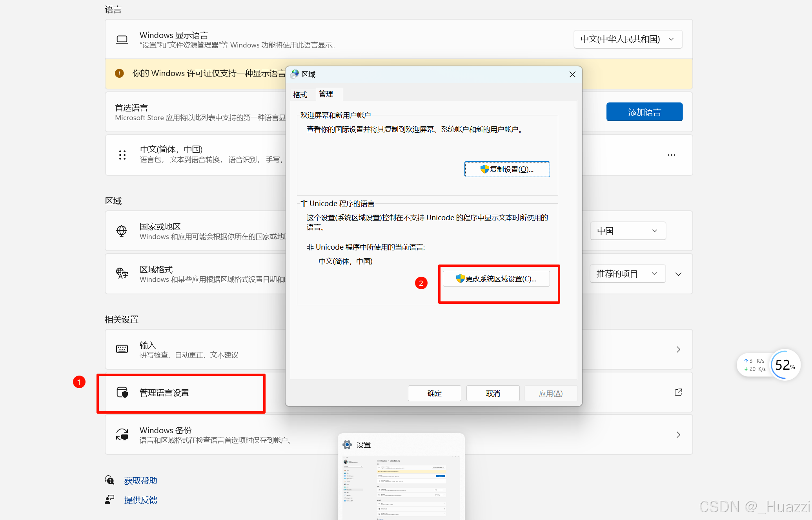Click the 区域格式 language icon
This screenshot has height=520, width=812.
coord(122,273)
